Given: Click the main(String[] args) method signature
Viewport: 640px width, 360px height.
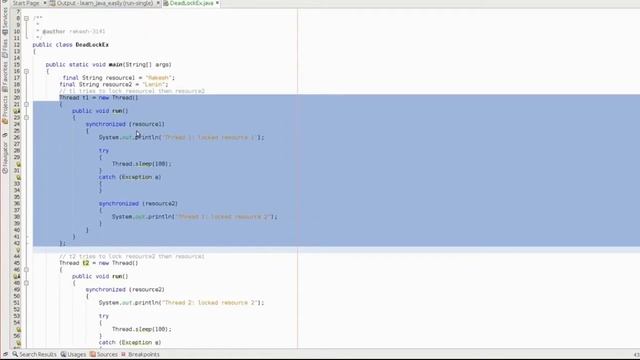Looking at the screenshot, I should click(109, 64).
